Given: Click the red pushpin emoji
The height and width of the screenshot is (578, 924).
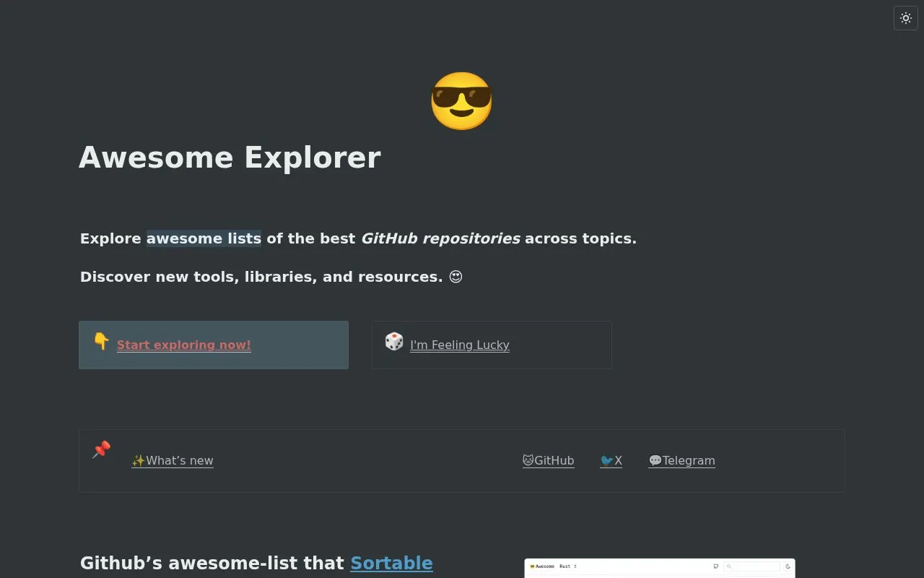Looking at the screenshot, I should pyautogui.click(x=102, y=449).
